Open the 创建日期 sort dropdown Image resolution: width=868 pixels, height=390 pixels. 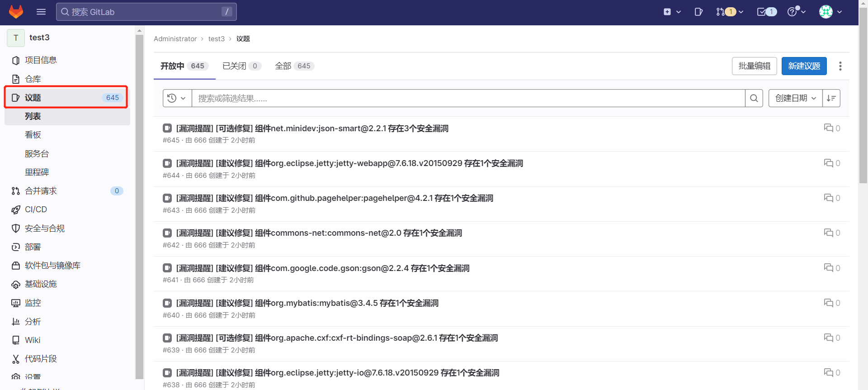795,98
